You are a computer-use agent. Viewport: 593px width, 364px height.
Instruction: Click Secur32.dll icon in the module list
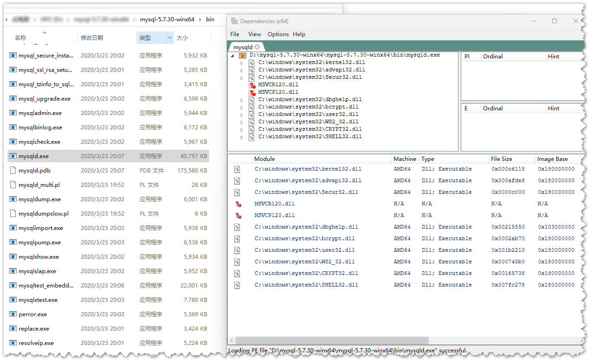[x=237, y=192]
